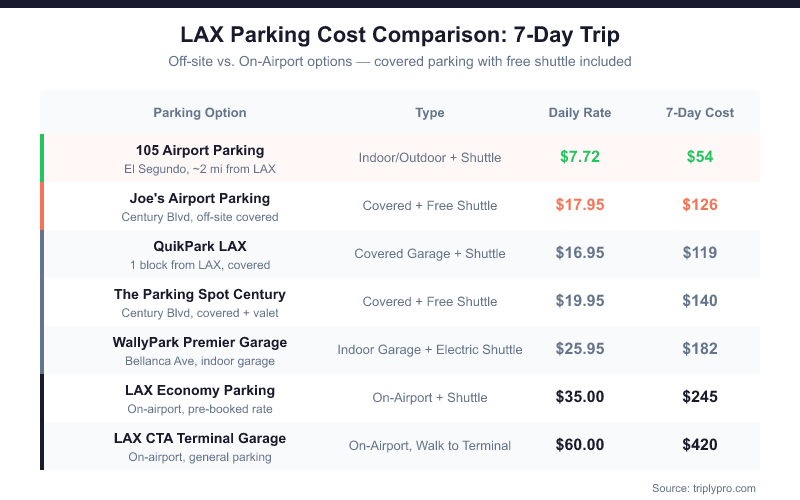Click the $420 seven-day cost
The height and width of the screenshot is (500, 800).
click(700, 445)
